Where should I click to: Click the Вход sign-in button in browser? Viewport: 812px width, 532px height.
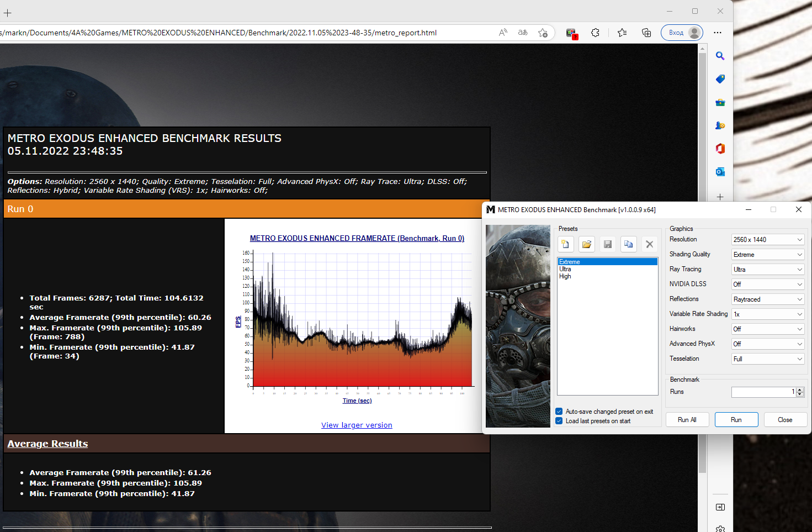(x=682, y=33)
